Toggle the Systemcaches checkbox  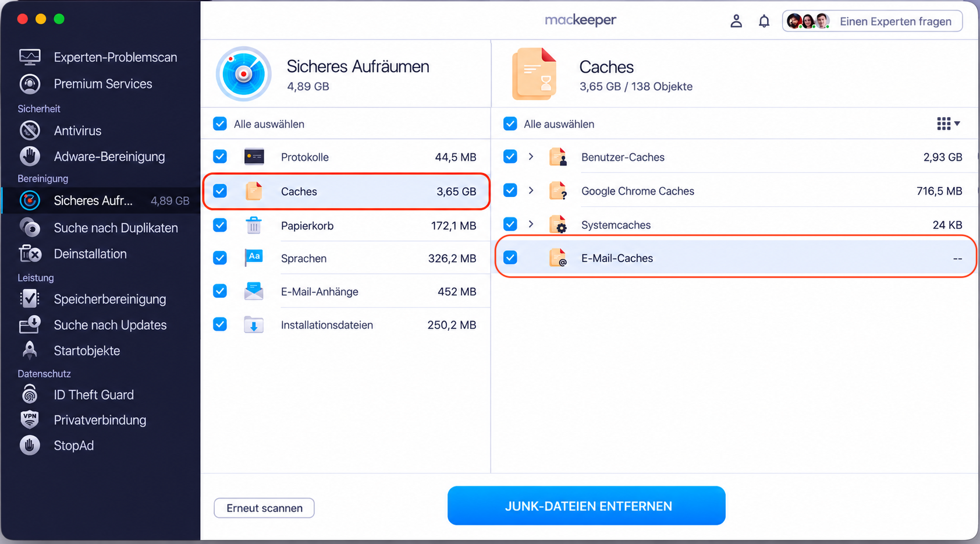click(510, 224)
